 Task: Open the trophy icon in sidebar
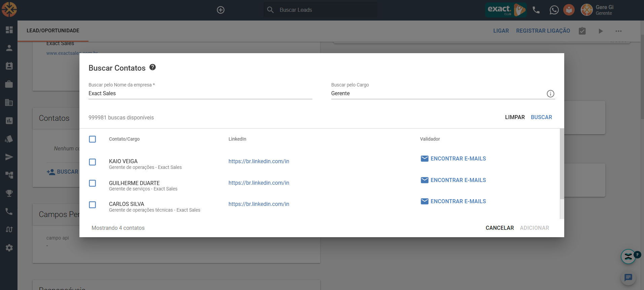coord(9,193)
